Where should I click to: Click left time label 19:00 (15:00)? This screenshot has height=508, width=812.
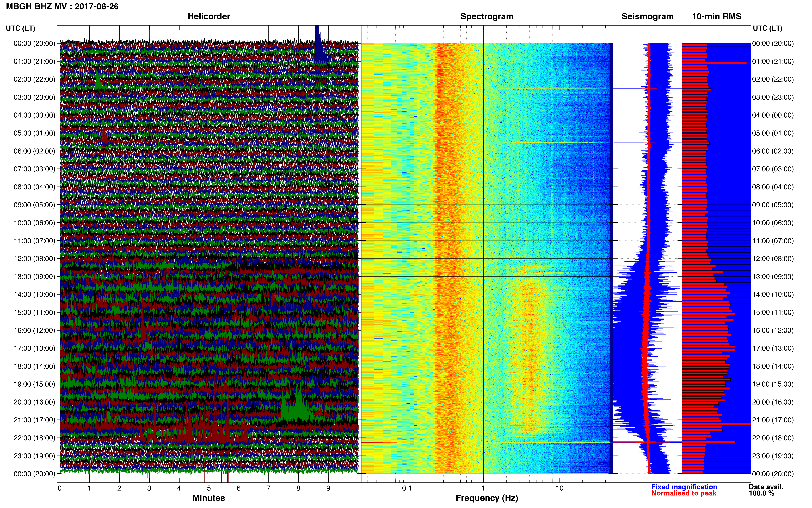(34, 384)
